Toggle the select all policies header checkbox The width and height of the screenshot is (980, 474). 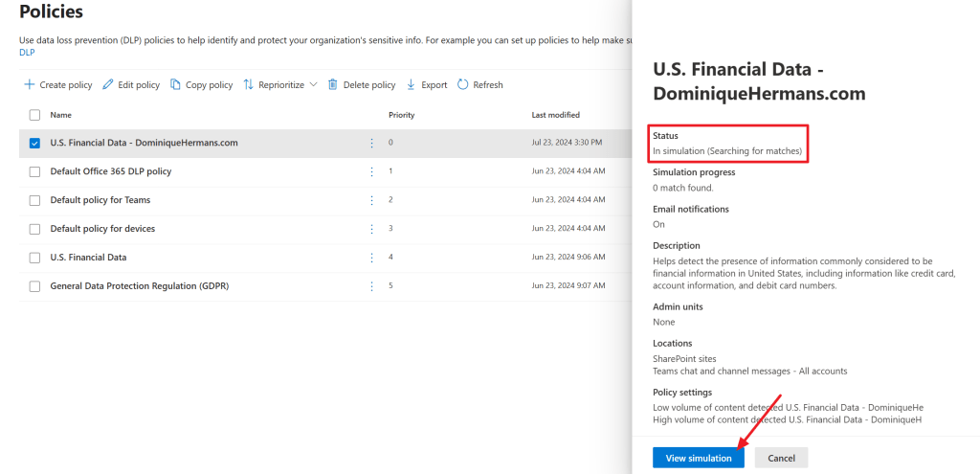34,115
